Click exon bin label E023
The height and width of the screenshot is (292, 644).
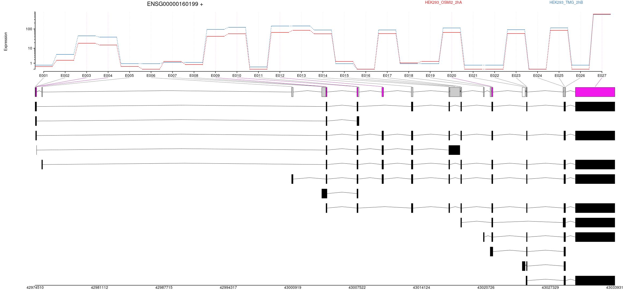click(x=516, y=76)
